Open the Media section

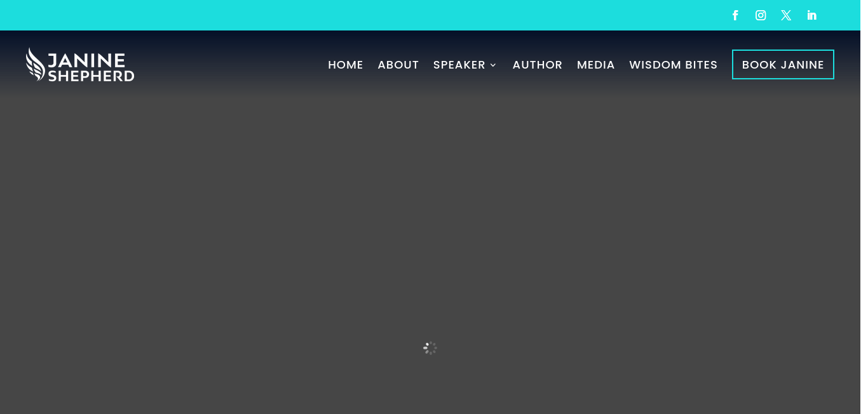point(595,65)
